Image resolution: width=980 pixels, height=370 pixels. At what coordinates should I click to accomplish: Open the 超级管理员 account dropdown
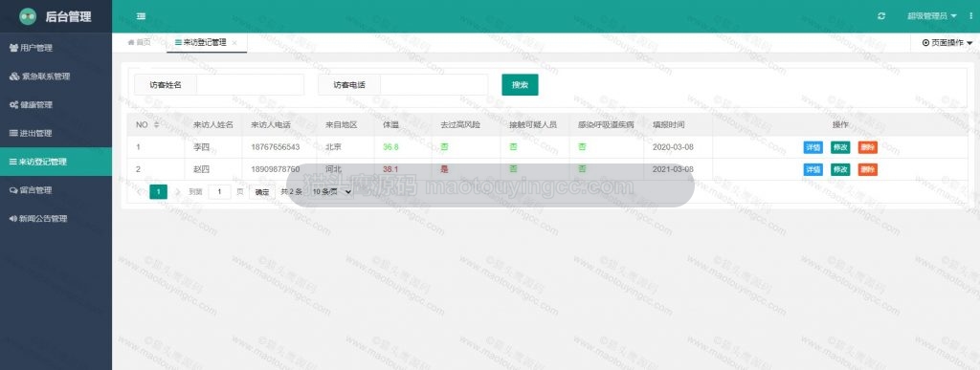(932, 16)
